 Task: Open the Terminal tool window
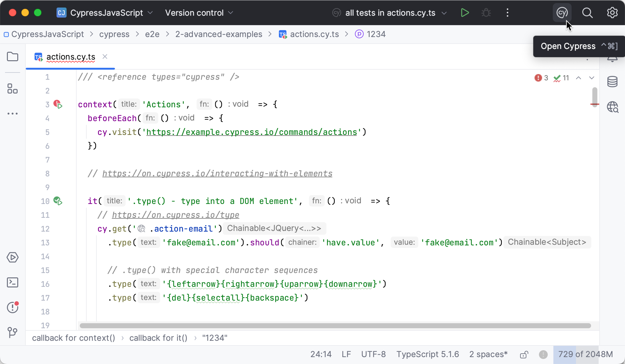[13, 282]
